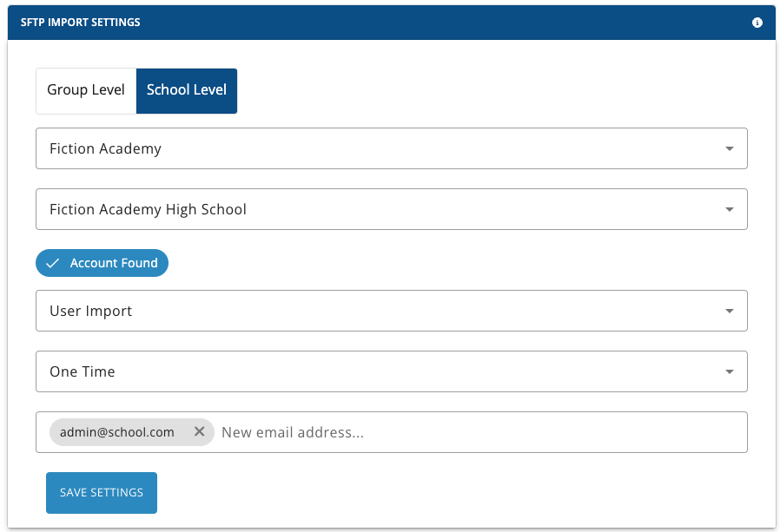780x532 pixels.
Task: Open Fiction Academy dropdown arrow
Action: [730, 148]
